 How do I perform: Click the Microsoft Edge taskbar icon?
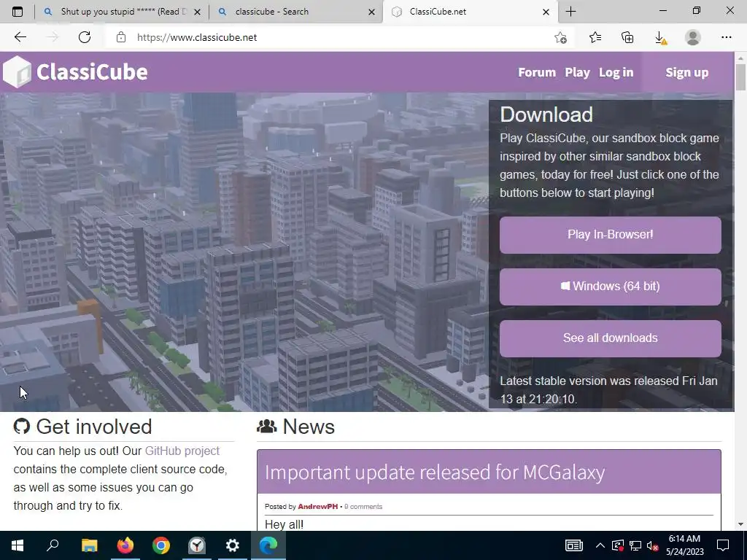pos(268,545)
